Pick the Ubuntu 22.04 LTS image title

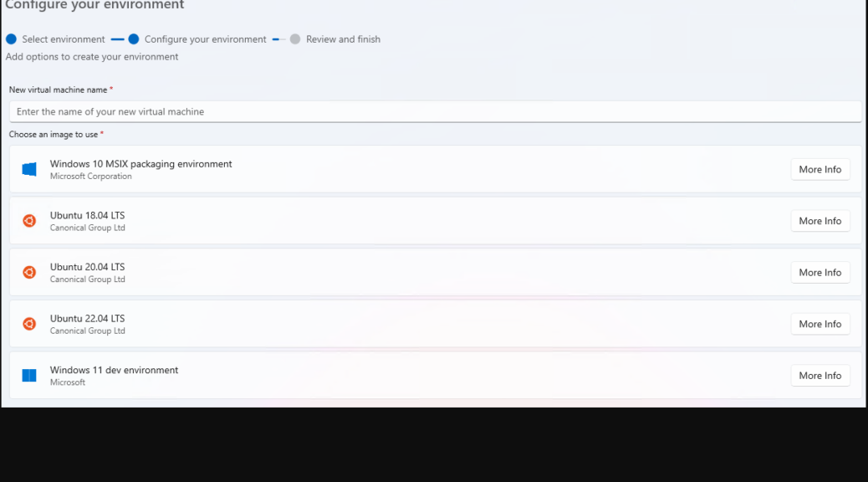tap(88, 319)
